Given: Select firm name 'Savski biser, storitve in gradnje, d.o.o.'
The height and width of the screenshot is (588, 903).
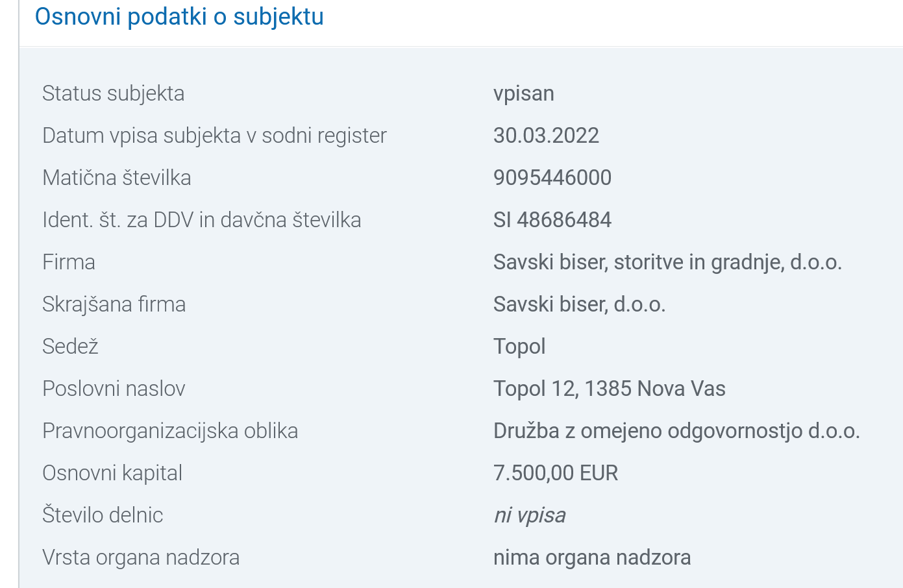Looking at the screenshot, I should [667, 262].
